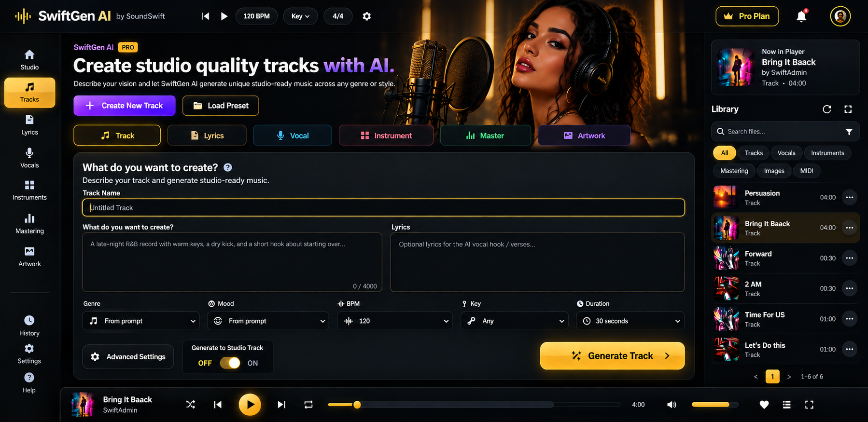Click the player seek progress bar

pyautogui.click(x=474, y=405)
